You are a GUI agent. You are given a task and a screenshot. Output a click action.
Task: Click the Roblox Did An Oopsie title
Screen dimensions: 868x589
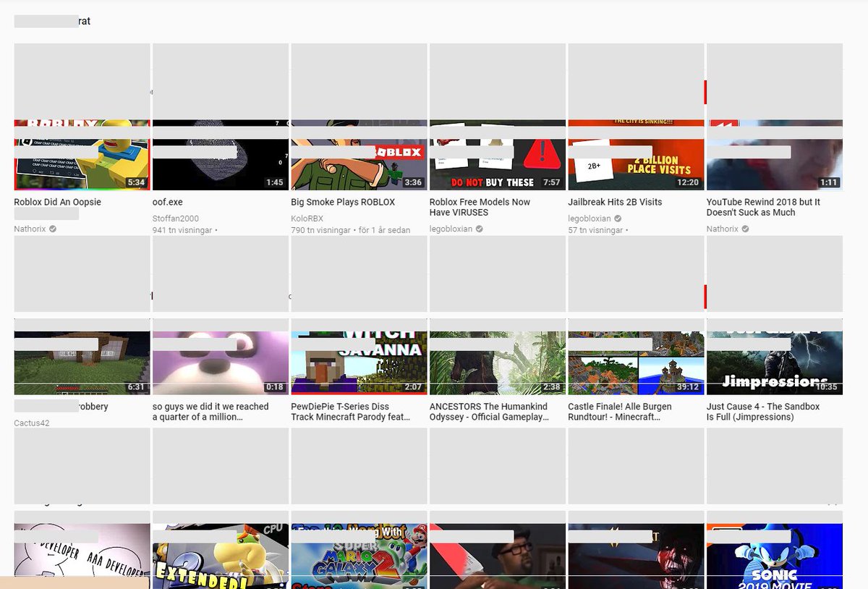[58, 202]
